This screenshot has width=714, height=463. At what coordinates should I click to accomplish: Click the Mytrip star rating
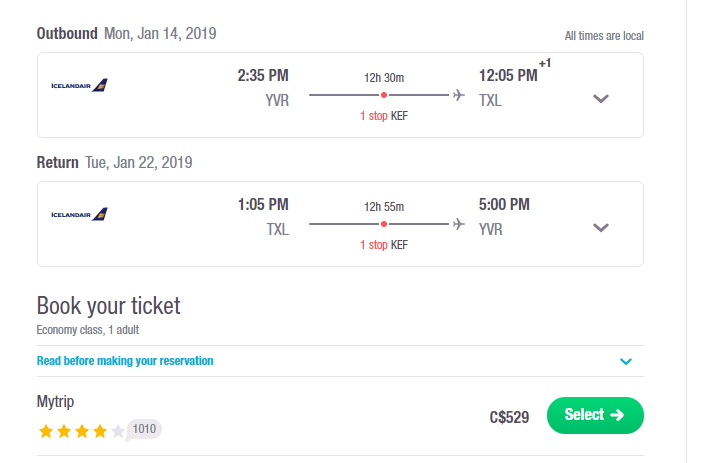pyautogui.click(x=81, y=431)
